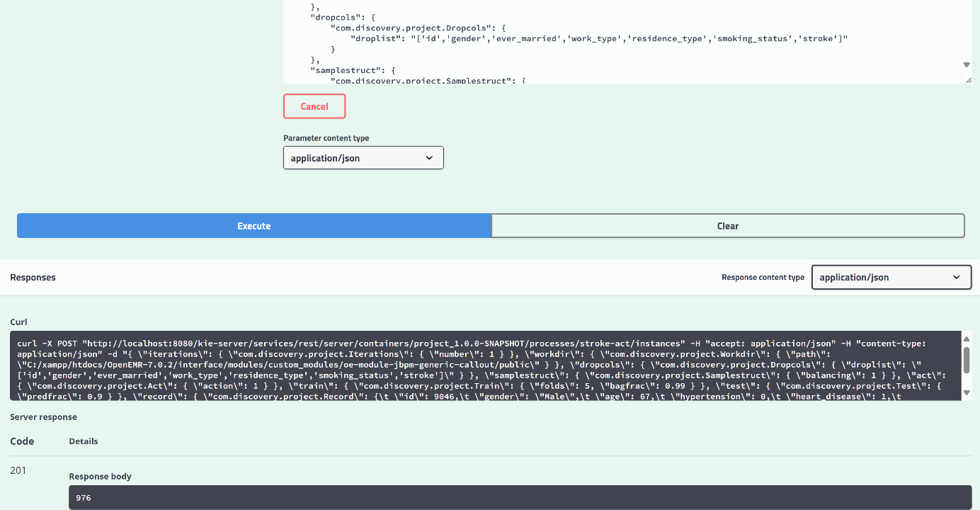Click the scroll-up arrow beside the Curl command

[x=966, y=339]
